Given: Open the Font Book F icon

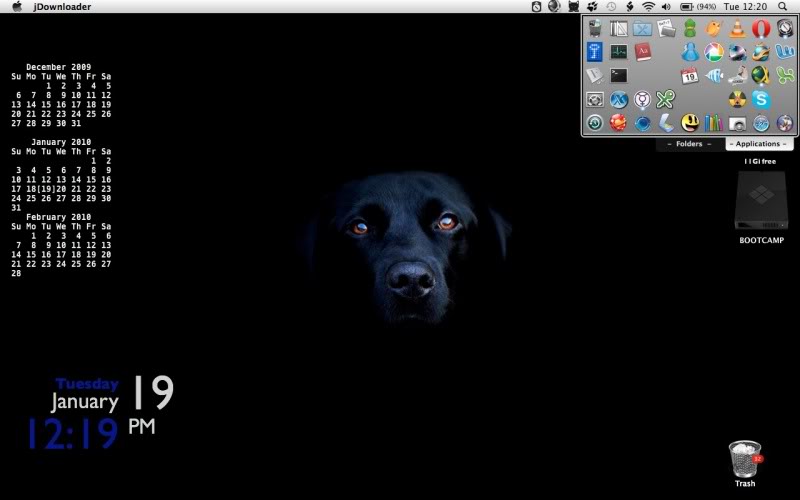Looking at the screenshot, I should [594, 76].
